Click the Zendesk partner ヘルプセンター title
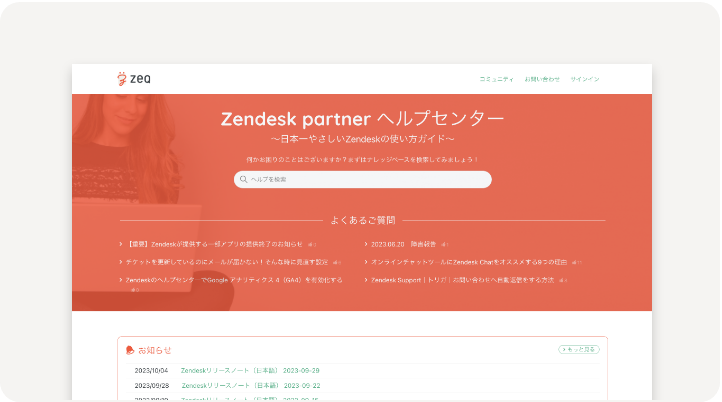The image size is (722, 402). [x=362, y=119]
